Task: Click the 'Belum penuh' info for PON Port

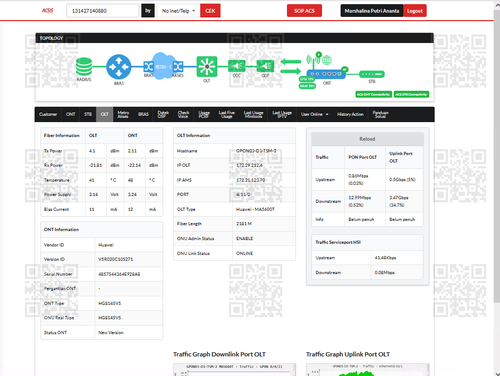Action: click(361, 219)
